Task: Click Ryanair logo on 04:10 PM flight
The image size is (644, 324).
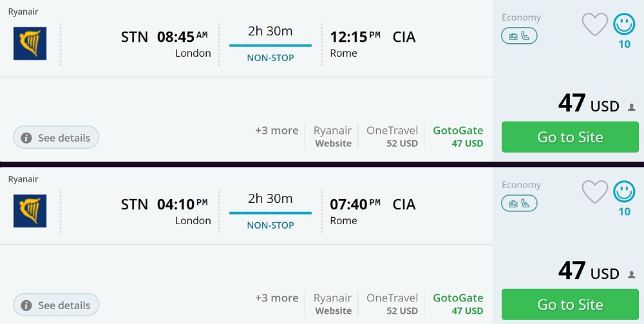Action: pos(30,211)
